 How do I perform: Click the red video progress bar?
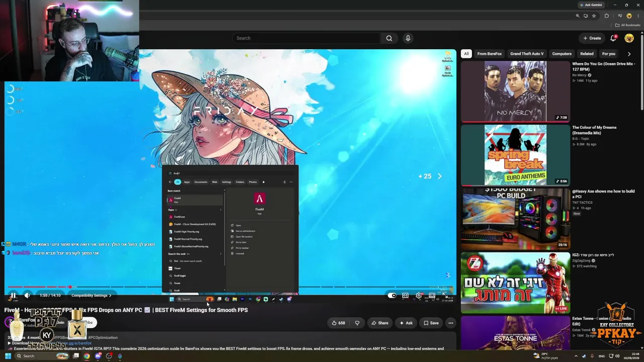[x=38, y=287]
